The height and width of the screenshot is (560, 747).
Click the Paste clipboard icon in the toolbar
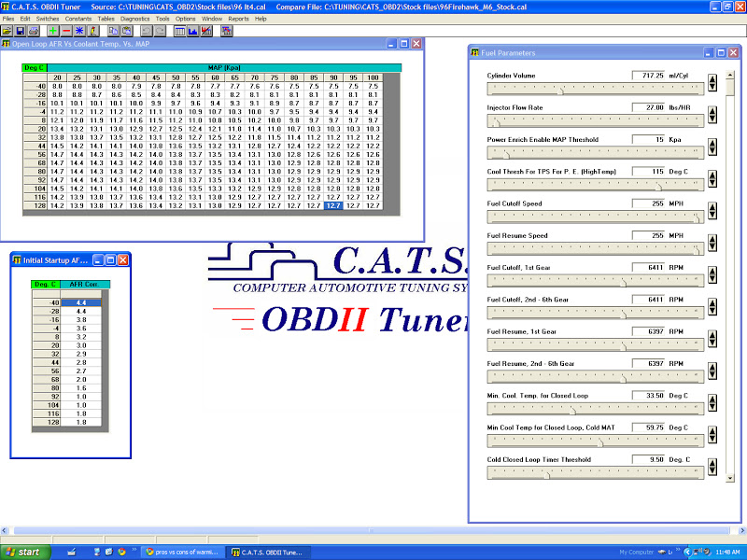(x=126, y=31)
